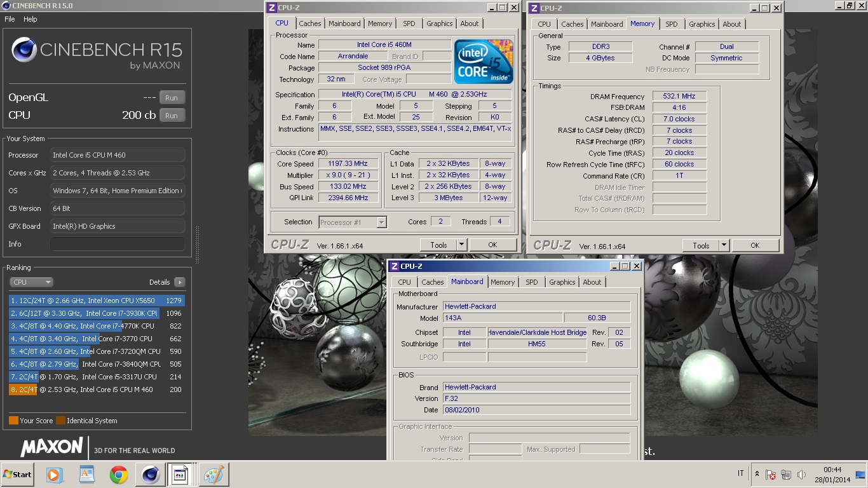
Task: Click the Hewlett-Packard manufacturer field
Action: point(536,306)
